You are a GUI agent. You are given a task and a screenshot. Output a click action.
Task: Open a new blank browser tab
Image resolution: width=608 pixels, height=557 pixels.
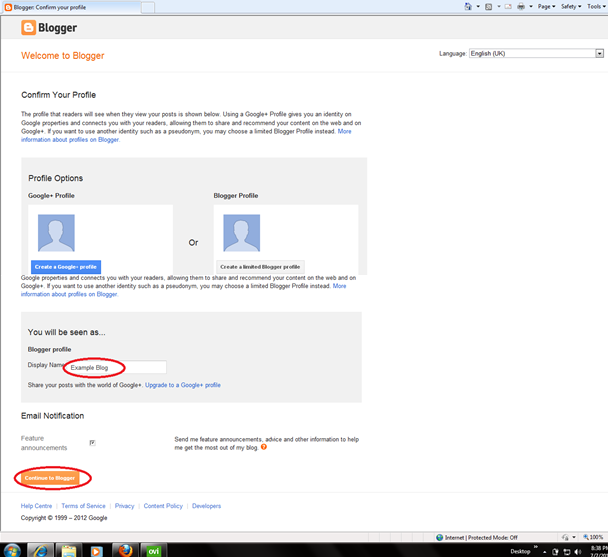click(x=148, y=7)
